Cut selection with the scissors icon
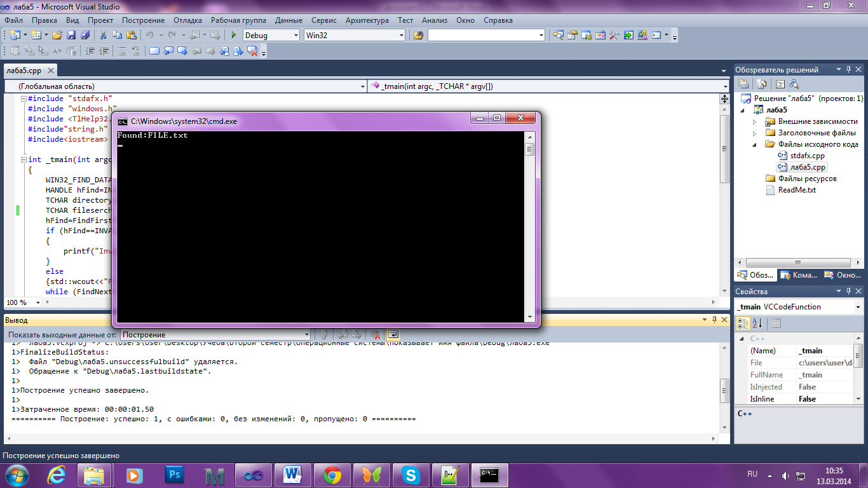This screenshot has width=868, height=488. point(103,36)
